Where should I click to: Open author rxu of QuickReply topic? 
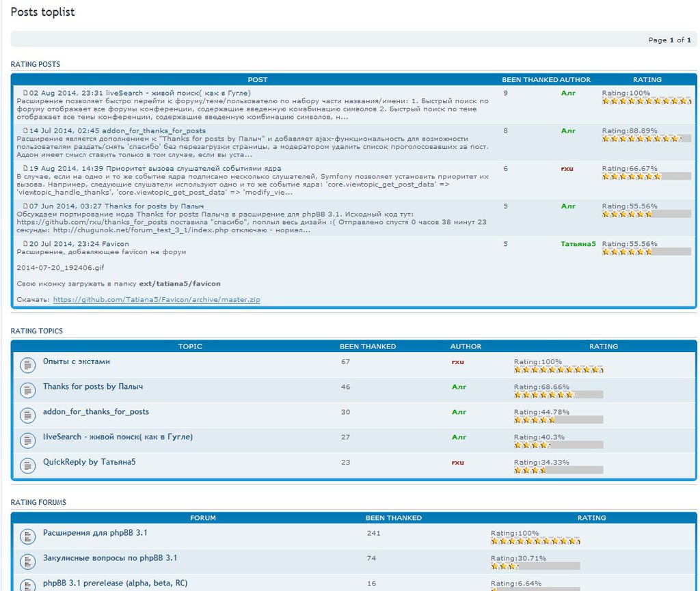pos(457,463)
